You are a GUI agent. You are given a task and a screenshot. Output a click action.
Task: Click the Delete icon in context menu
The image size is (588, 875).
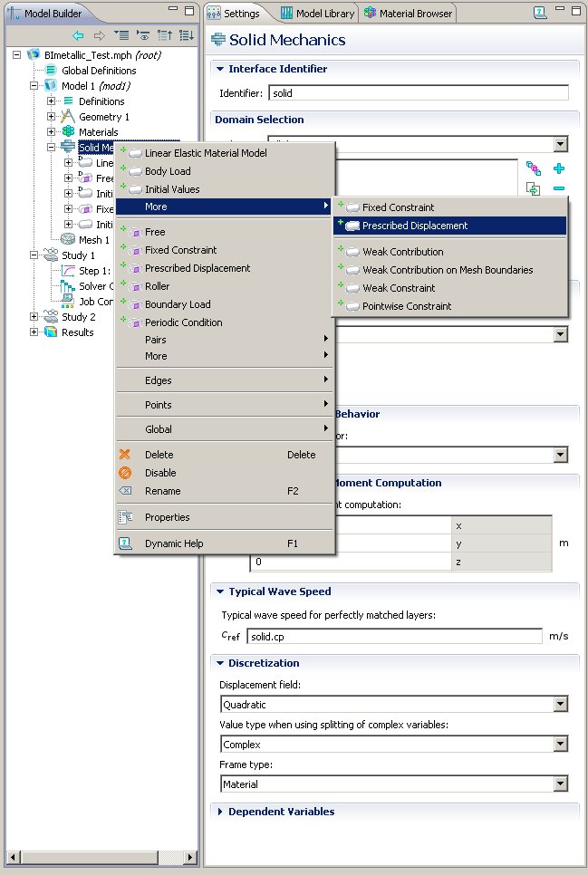(126, 455)
